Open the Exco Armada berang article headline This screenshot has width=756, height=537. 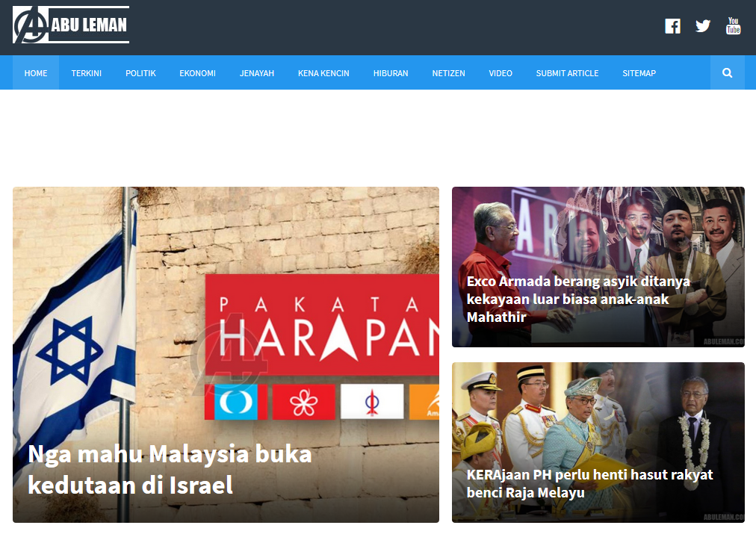(x=577, y=299)
